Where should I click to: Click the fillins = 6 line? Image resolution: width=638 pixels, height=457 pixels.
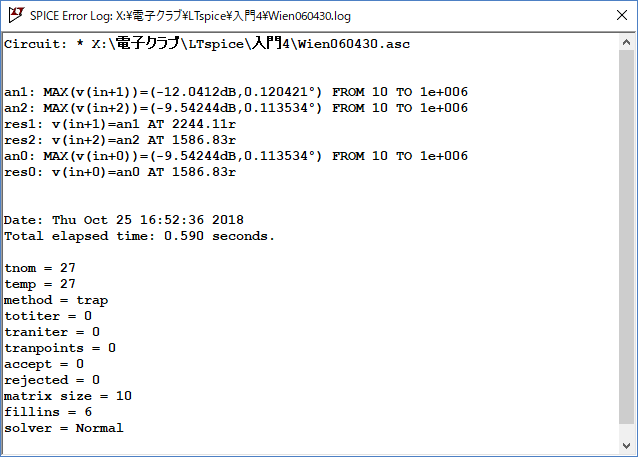[48, 412]
